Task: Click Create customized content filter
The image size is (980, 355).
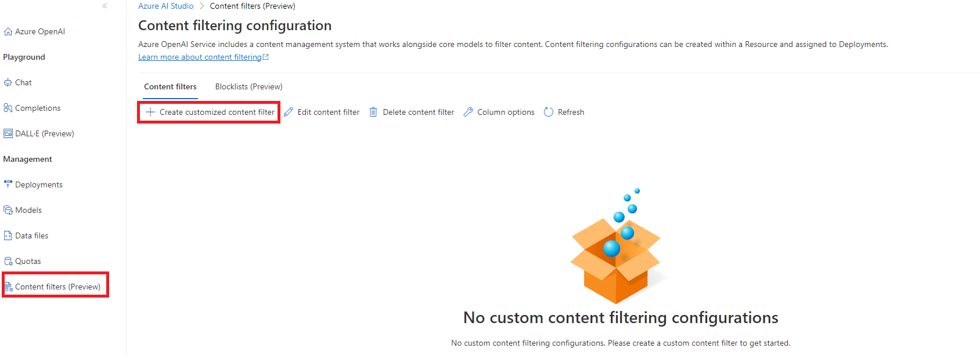Action: click(210, 112)
